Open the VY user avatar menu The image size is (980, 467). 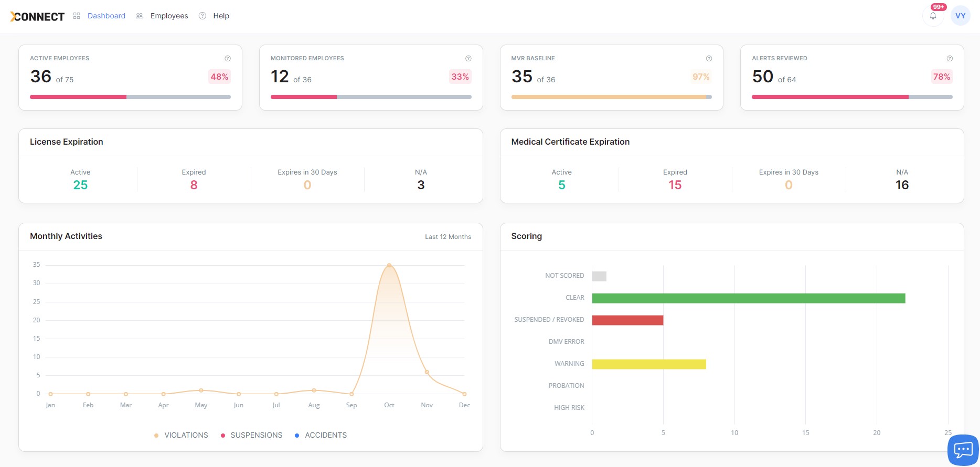(x=960, y=16)
